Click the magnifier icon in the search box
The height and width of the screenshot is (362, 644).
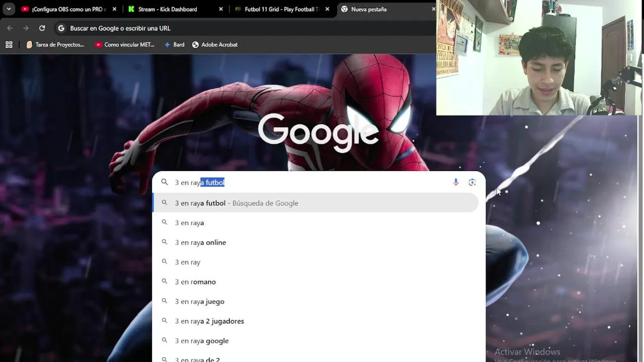[x=165, y=182]
